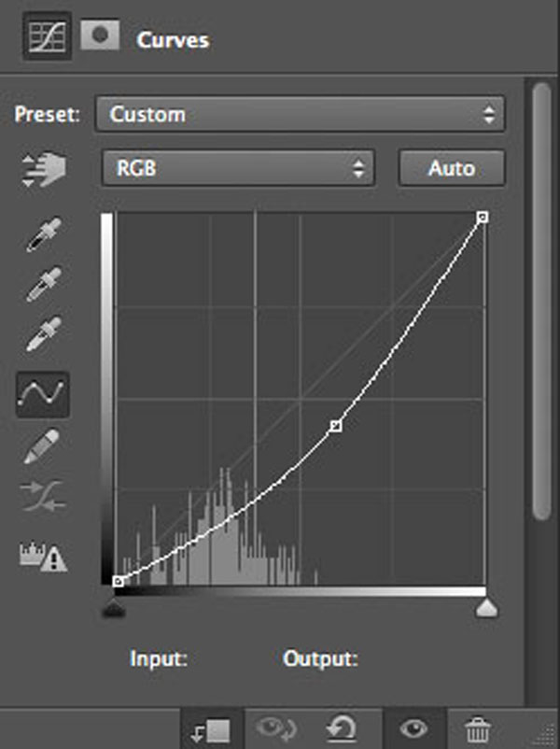Open the RGB channel dropdown

(238, 168)
